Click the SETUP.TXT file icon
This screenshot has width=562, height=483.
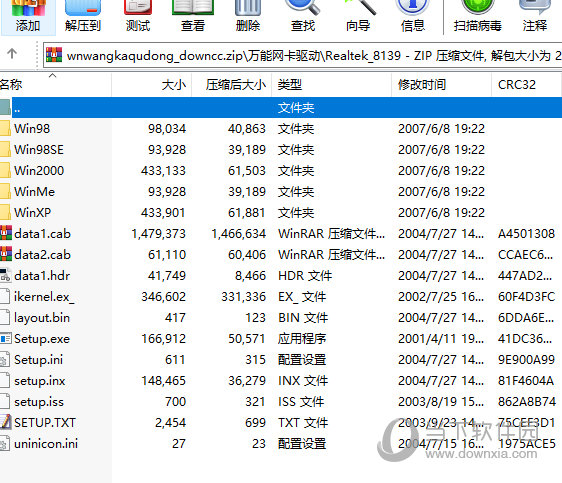click(5, 422)
